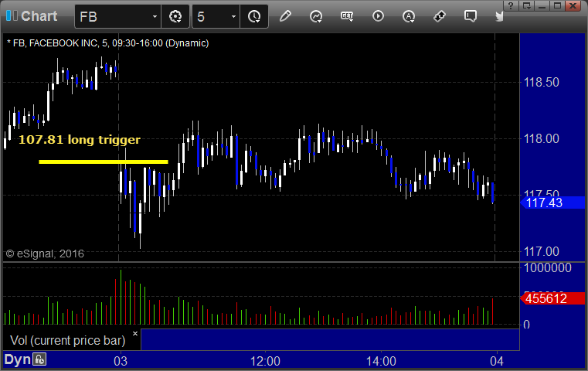Viewport: 588px width, 371px height.
Task: Click the trade ticket icon
Action: (440, 16)
